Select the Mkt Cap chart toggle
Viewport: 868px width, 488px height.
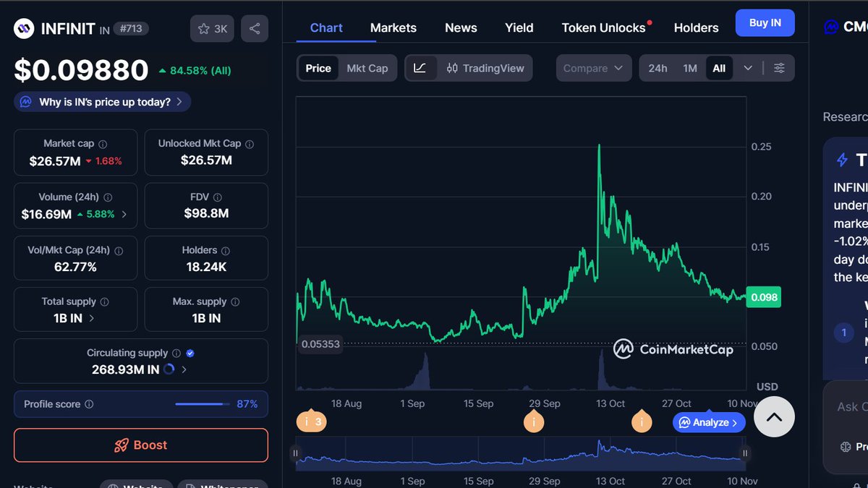coord(367,68)
